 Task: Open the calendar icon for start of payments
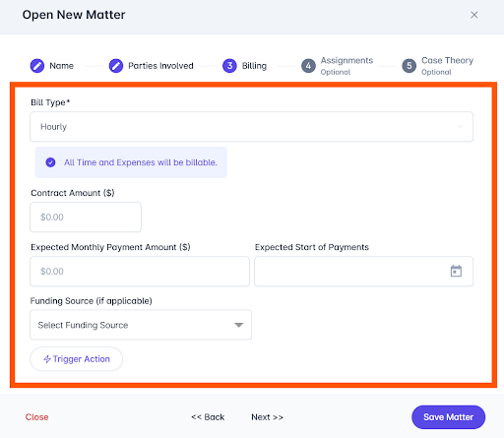click(x=456, y=271)
